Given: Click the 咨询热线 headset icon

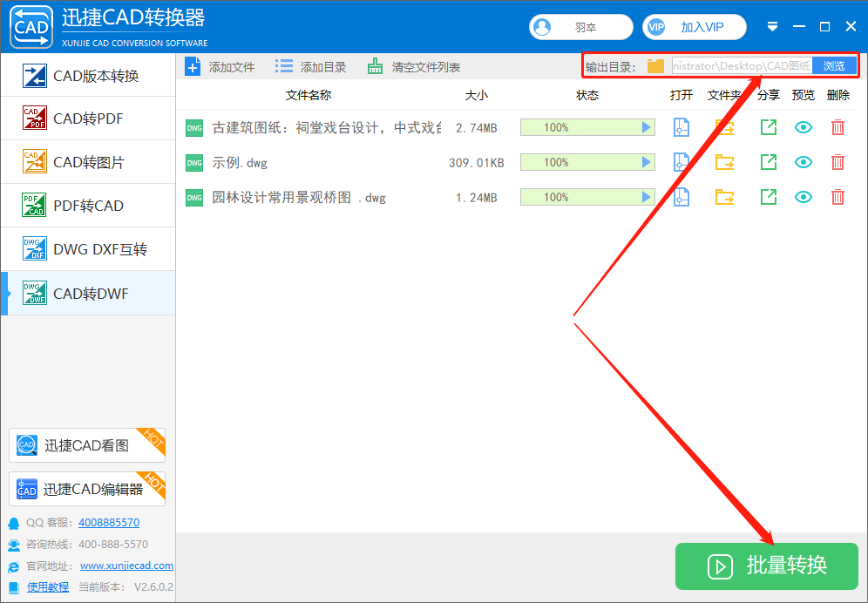Looking at the screenshot, I should tap(14, 545).
